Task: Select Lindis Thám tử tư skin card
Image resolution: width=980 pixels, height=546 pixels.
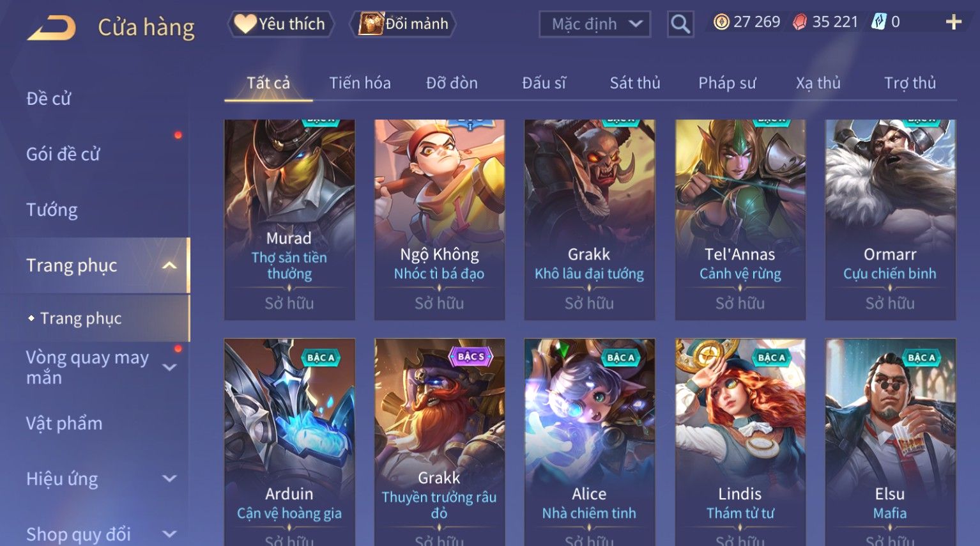Action: pyautogui.click(x=740, y=441)
